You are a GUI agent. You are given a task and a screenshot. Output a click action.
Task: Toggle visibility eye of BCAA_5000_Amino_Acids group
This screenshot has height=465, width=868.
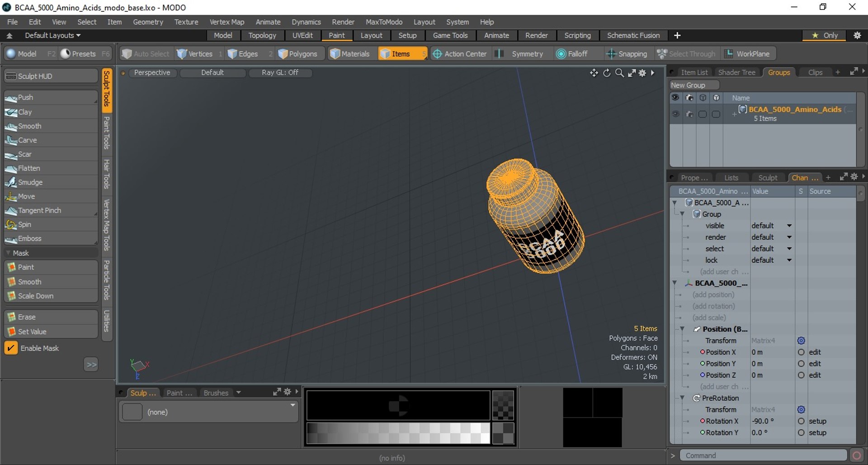pos(675,114)
